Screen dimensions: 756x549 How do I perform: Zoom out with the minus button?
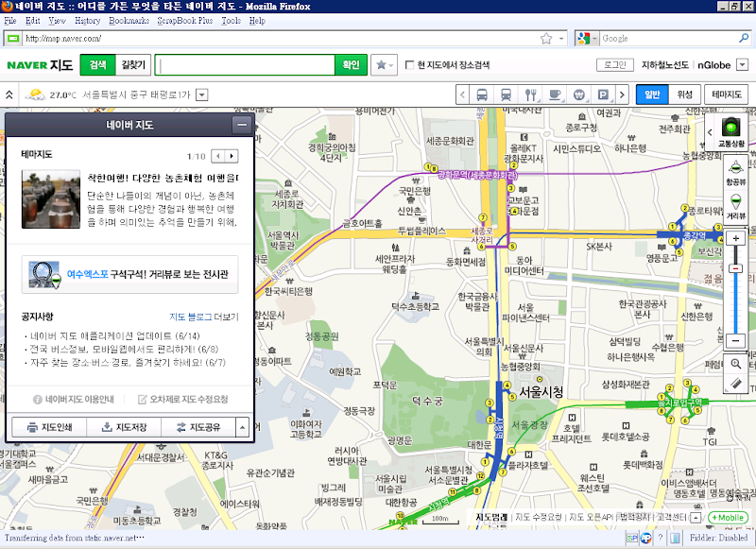(736, 340)
